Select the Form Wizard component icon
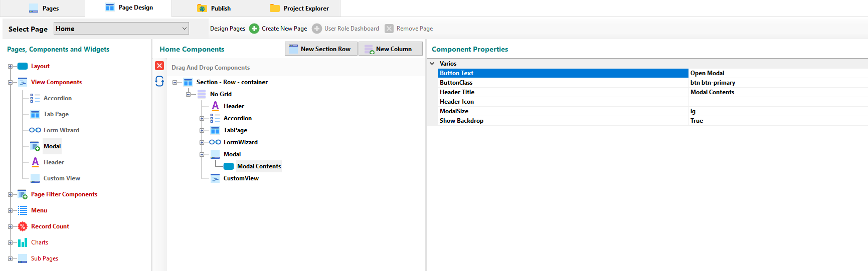The width and height of the screenshot is (868, 271). (35, 130)
